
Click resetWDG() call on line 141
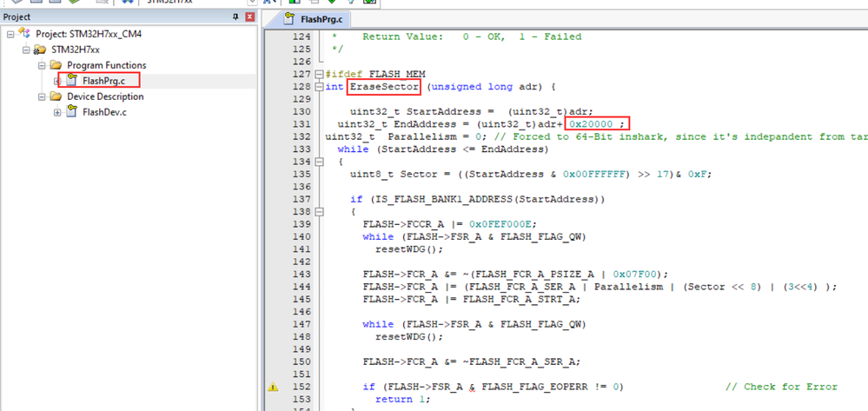(409, 249)
